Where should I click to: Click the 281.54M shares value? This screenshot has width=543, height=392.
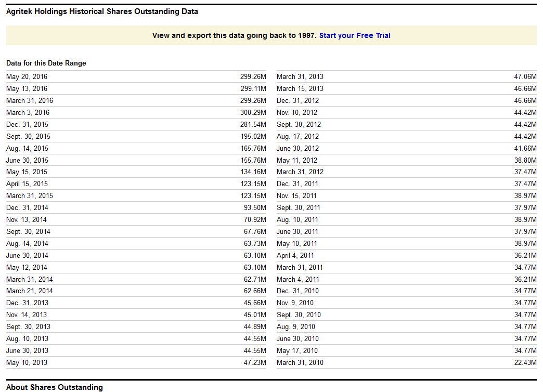click(x=253, y=124)
